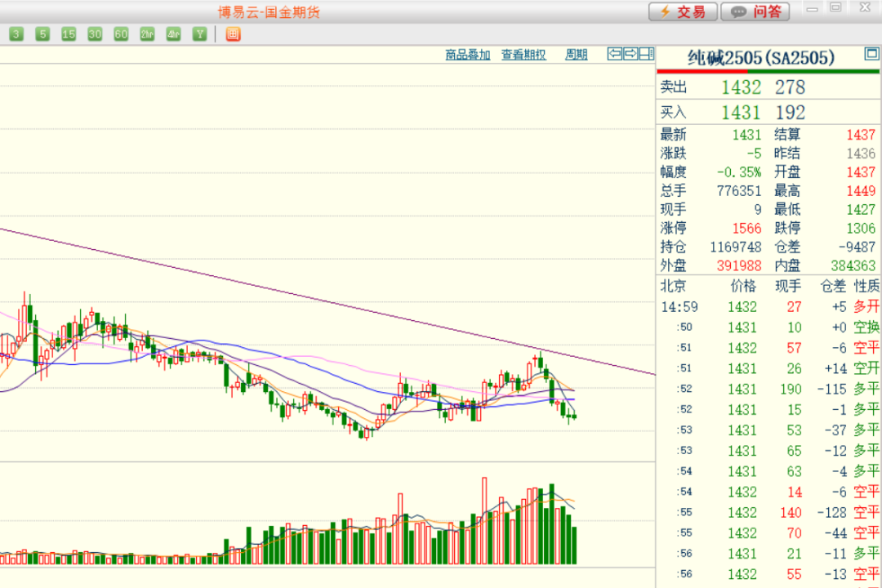
Task: Click the green Y period icon
Action: 199,33
